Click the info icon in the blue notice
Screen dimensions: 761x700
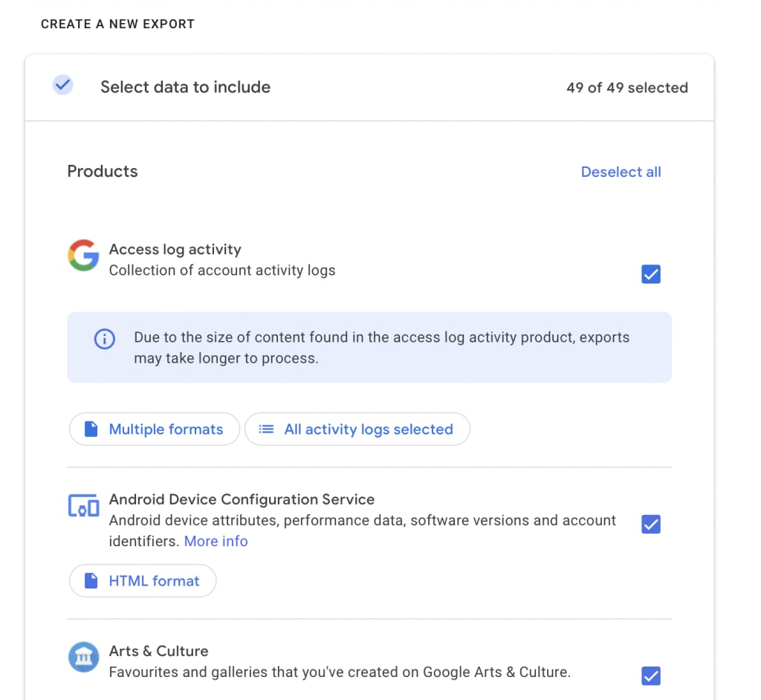(x=104, y=338)
